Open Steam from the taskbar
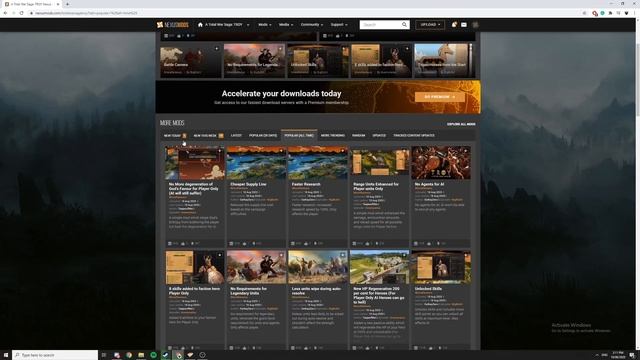Screen dimensions: 640x360 [x=166, y=355]
